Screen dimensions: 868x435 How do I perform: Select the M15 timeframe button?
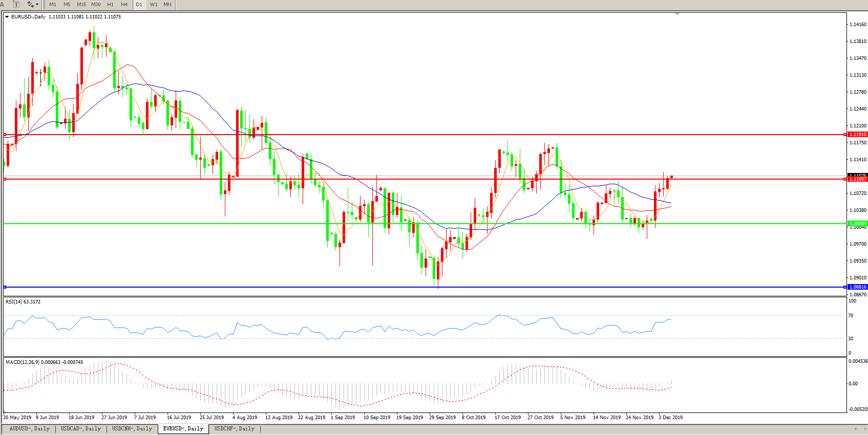81,4
